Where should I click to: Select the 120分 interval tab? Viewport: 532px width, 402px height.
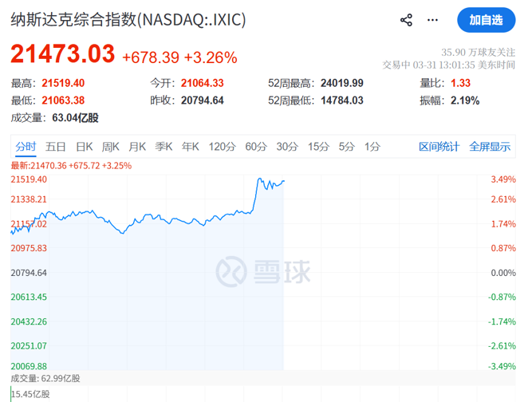point(222,147)
